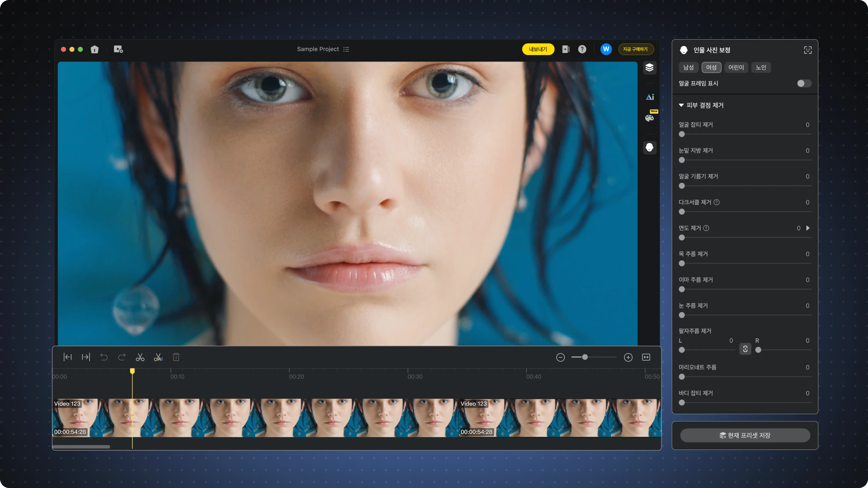Click the 다크서클 제거 slider handle
The image size is (868, 488).
click(x=682, y=212)
